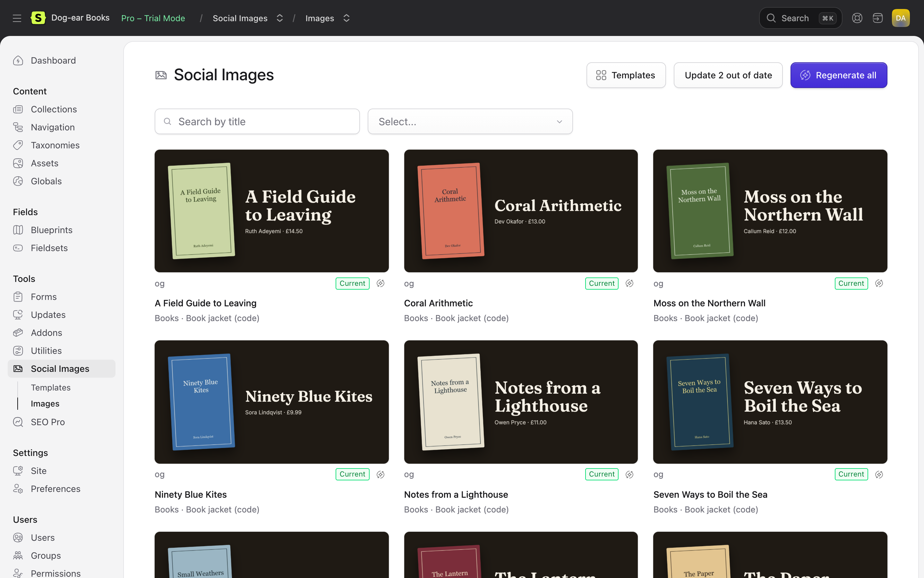Open Blueprints under Fields
Viewport: 924px width, 578px height.
[x=62, y=230]
